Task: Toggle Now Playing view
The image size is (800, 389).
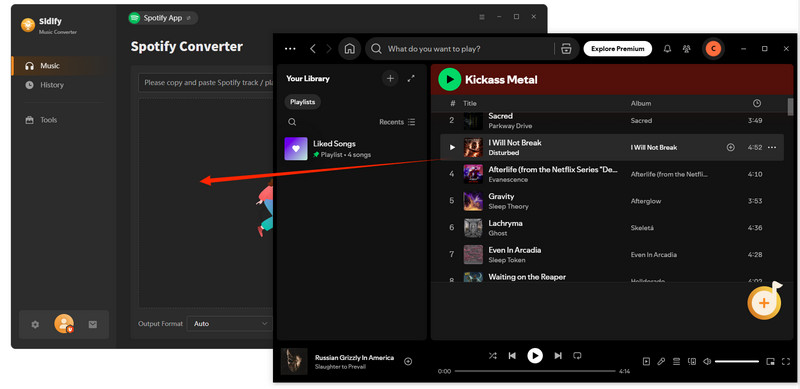Action: 646,361
